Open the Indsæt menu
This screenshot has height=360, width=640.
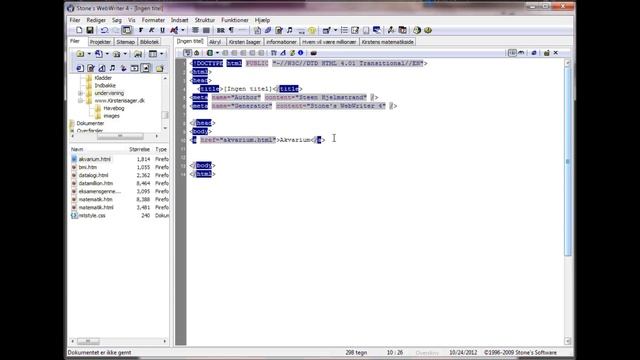[x=180, y=20]
